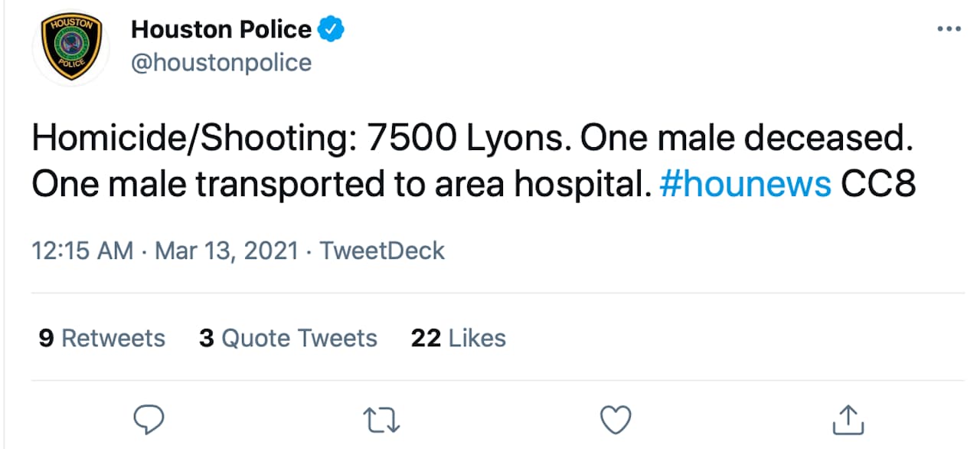Show the 3 Quote Tweets
Viewport: 980px width, 449px height.
(x=288, y=338)
